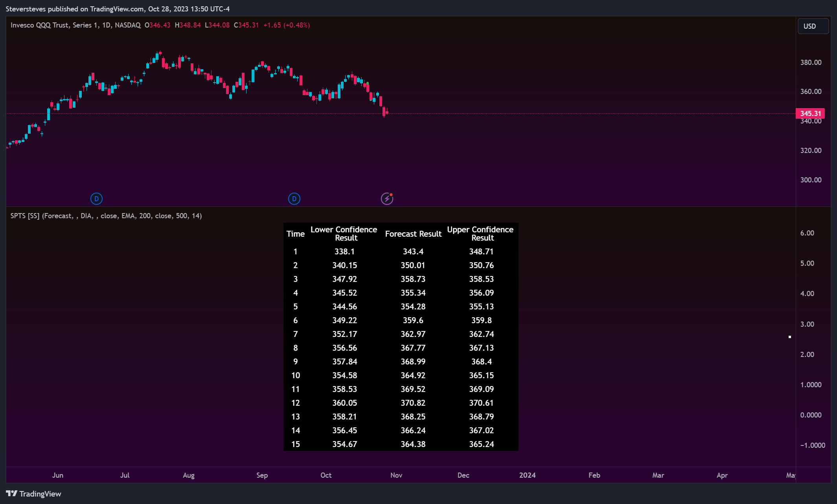
Task: Click the TradingView.com published header text
Action: (x=117, y=9)
